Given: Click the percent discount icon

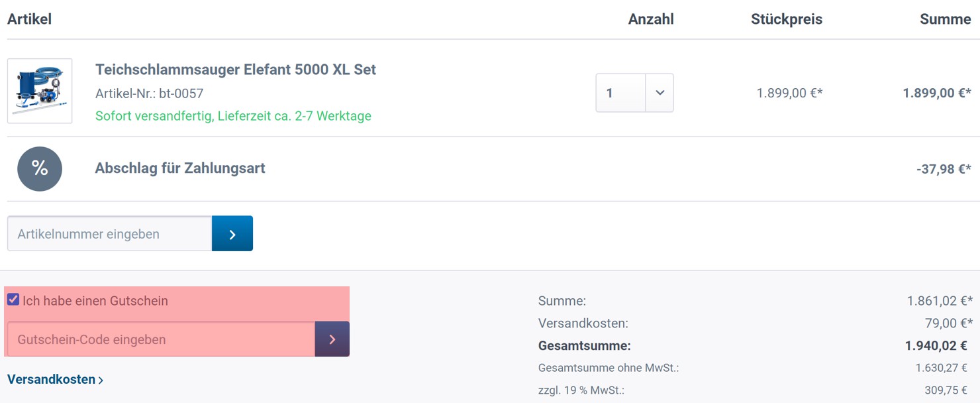Looking at the screenshot, I should (40, 169).
